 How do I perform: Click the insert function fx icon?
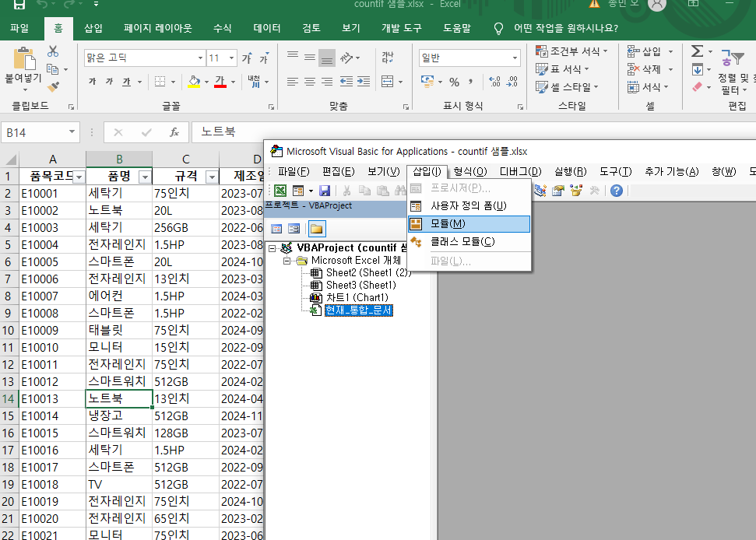click(x=174, y=132)
